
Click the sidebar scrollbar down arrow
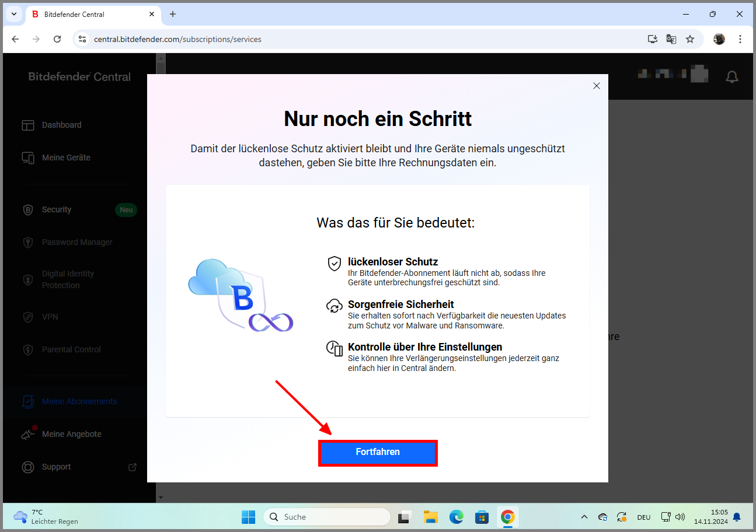coord(161,498)
